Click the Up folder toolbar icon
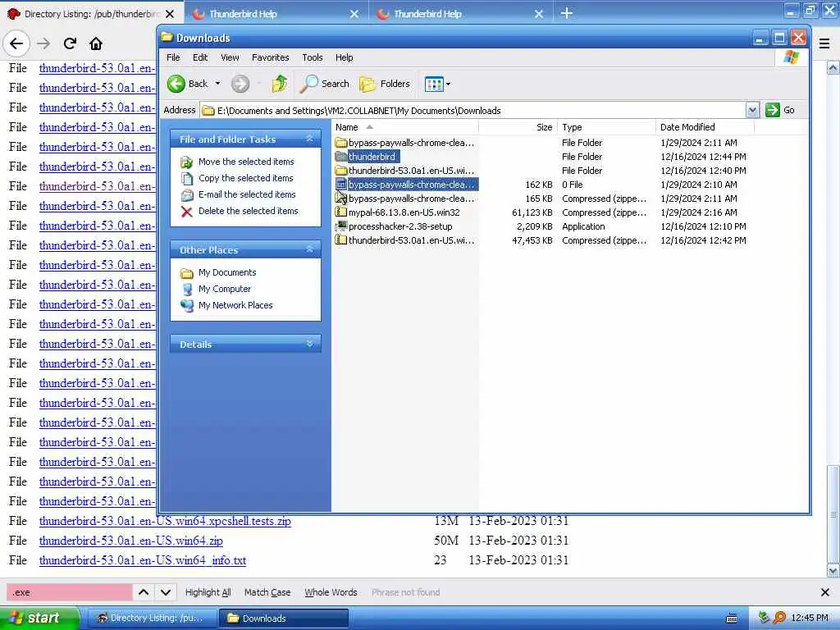 click(279, 84)
